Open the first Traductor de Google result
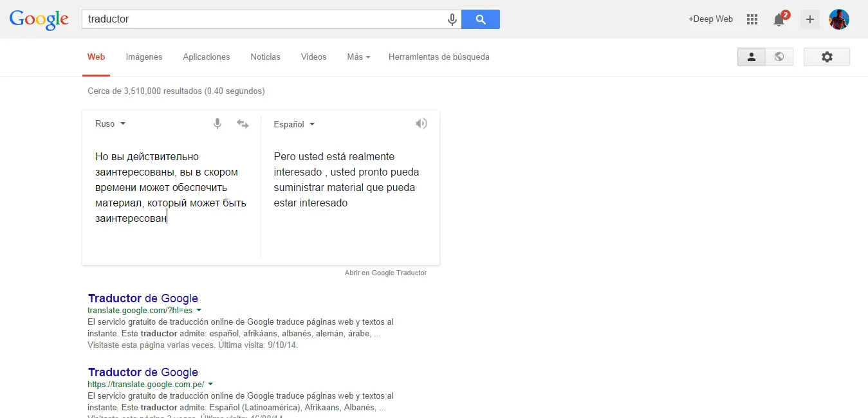Image resolution: width=868 pixels, height=418 pixels. pos(143,298)
